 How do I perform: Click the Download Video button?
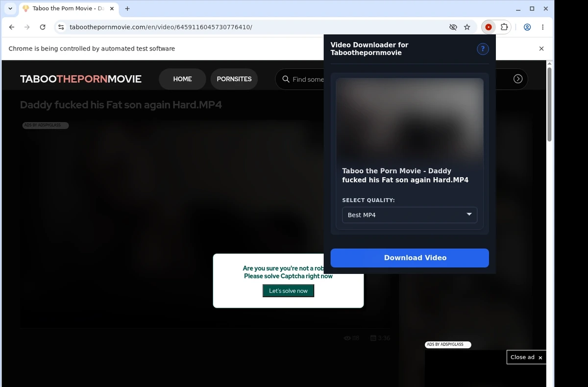(410, 258)
